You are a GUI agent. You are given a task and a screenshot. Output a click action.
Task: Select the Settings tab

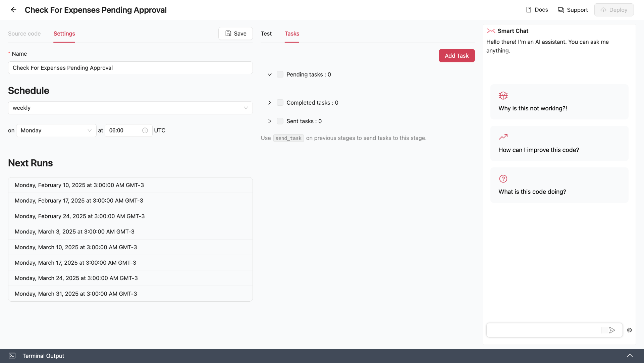[x=64, y=34]
